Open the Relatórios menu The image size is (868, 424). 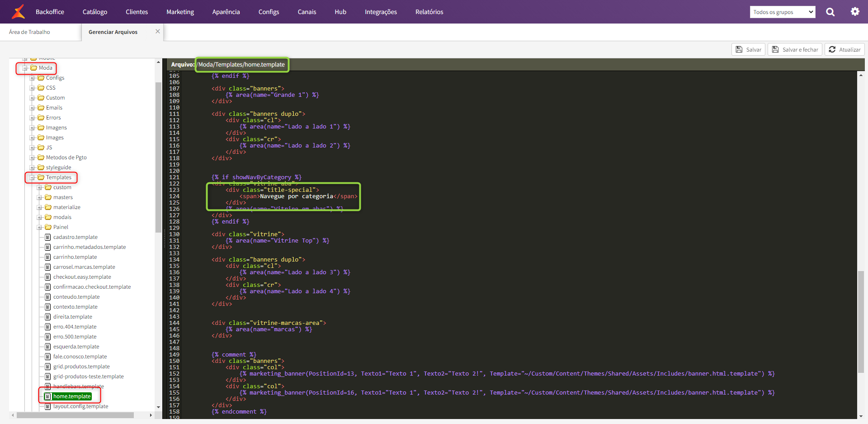point(429,12)
